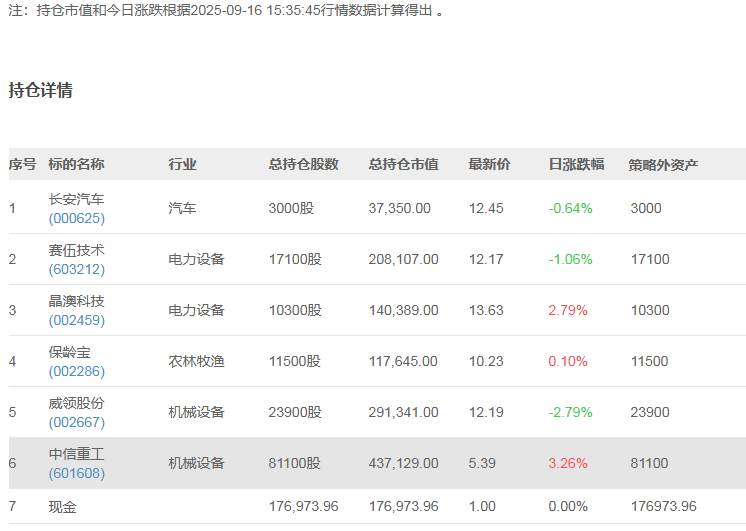This screenshot has height=531, width=746.
Task: Click latest price 5.39
Action: pos(482,463)
